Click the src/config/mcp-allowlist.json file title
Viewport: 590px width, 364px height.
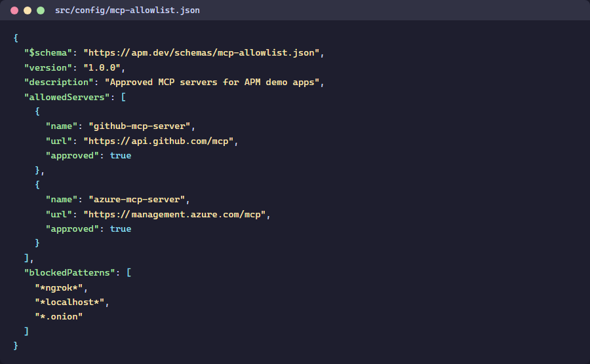127,10
